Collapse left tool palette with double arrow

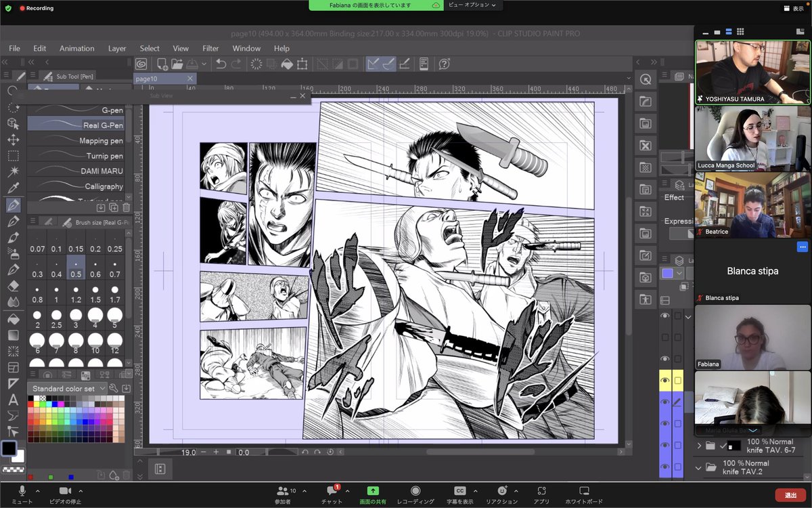click(x=5, y=62)
